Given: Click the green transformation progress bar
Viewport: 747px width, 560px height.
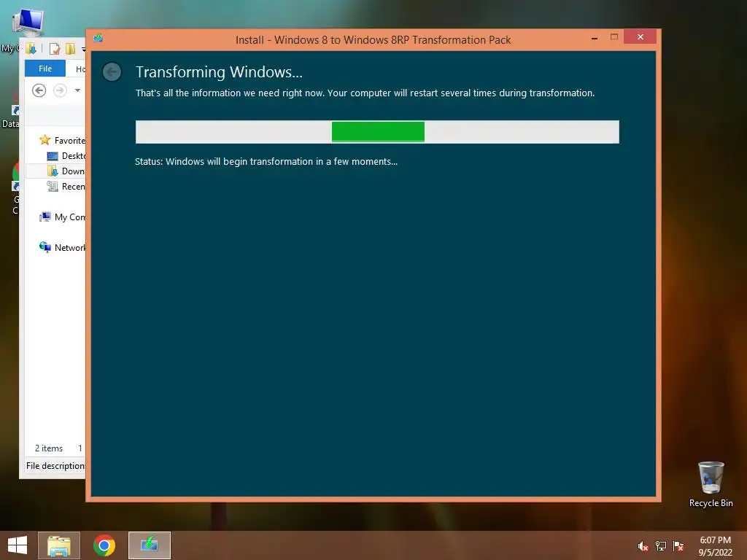Looking at the screenshot, I should click(378, 132).
